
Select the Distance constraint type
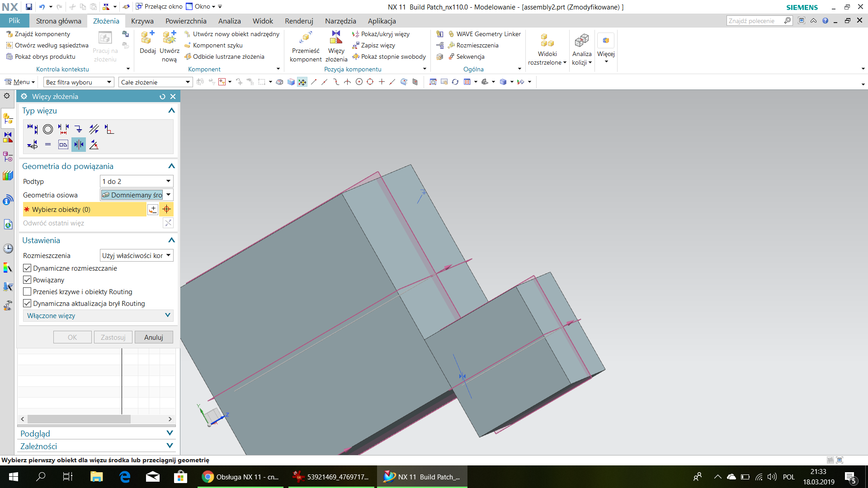pyautogui.click(x=63, y=129)
